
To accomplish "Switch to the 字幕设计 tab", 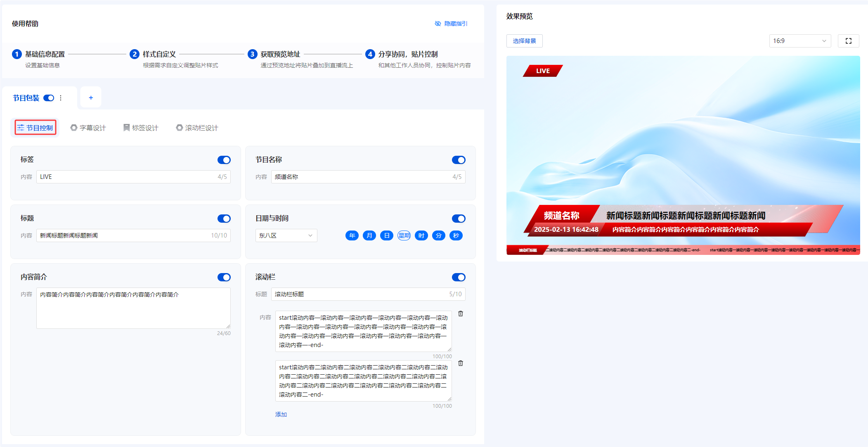I will pyautogui.click(x=88, y=128).
